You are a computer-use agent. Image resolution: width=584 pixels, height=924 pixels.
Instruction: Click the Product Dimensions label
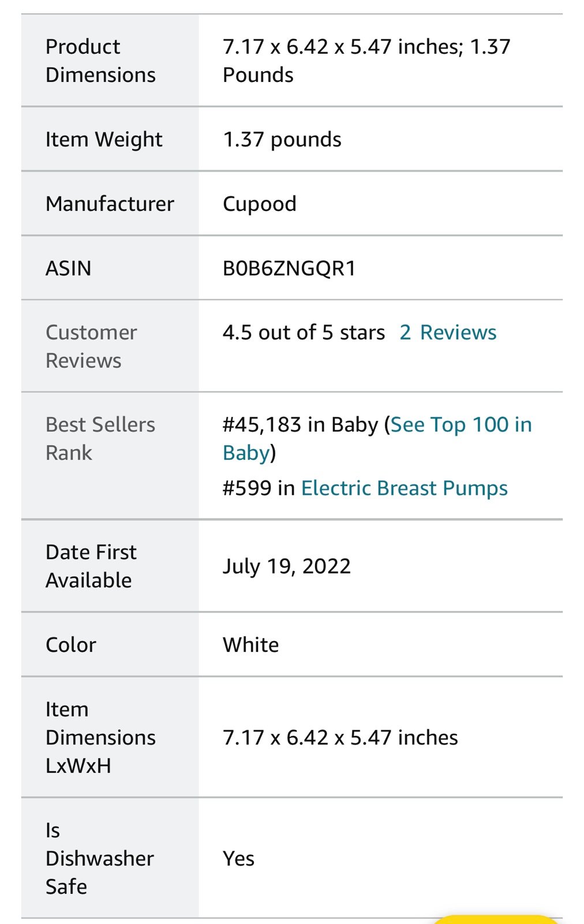(100, 61)
